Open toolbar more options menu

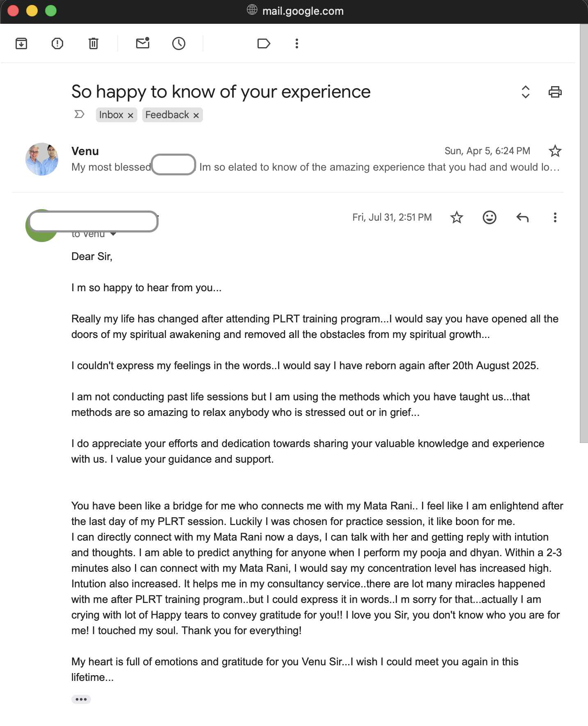297,43
